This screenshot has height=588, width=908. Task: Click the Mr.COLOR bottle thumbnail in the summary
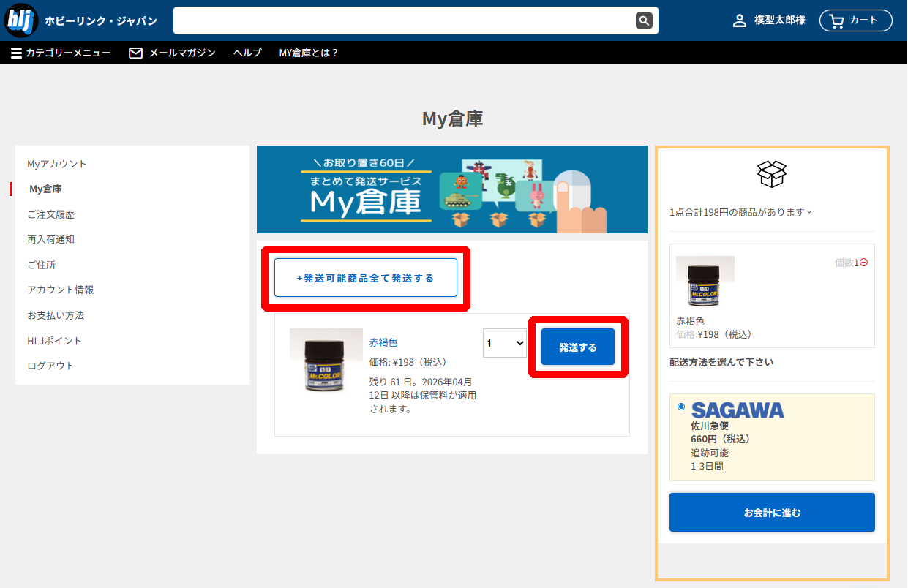(705, 283)
